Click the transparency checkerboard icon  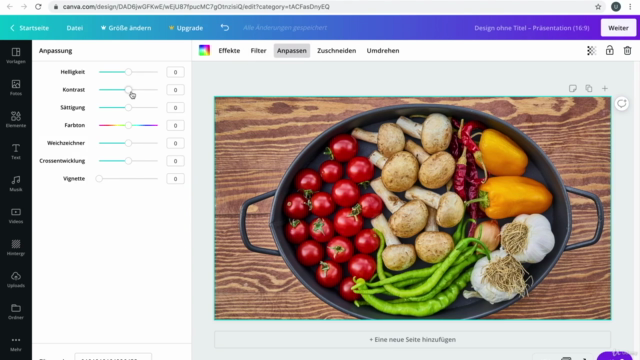click(591, 51)
